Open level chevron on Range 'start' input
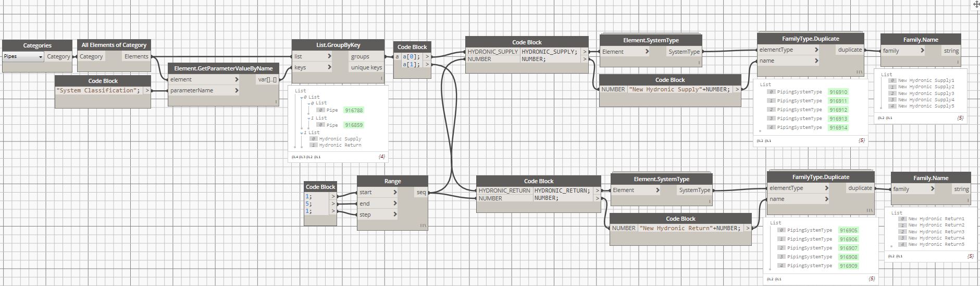 tap(395, 192)
